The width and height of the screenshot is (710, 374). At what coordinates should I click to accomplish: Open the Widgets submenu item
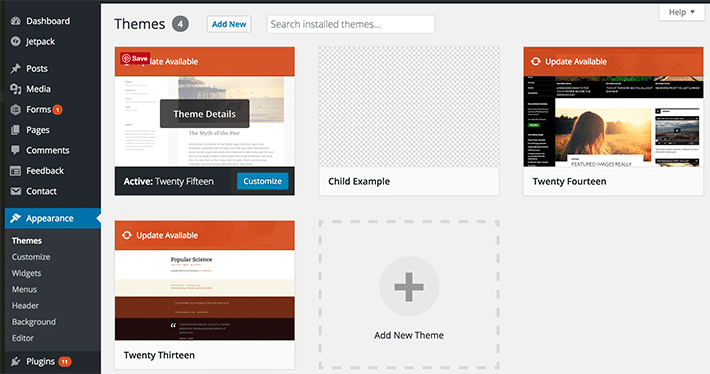click(26, 273)
